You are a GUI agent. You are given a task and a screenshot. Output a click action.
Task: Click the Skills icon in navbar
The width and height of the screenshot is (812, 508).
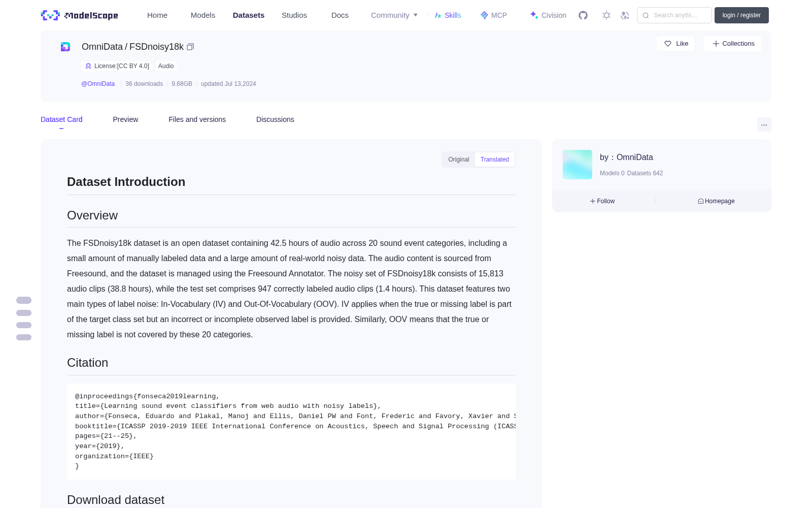[438, 15]
